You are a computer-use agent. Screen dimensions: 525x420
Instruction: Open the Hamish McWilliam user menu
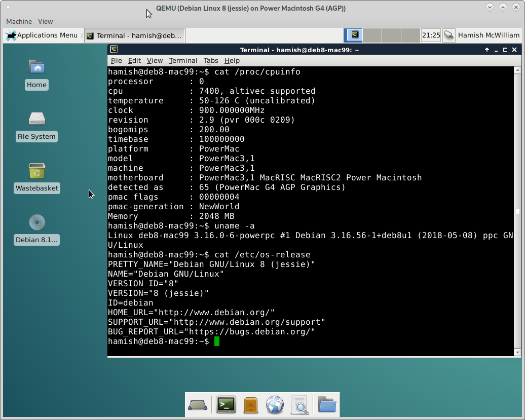[x=489, y=35]
